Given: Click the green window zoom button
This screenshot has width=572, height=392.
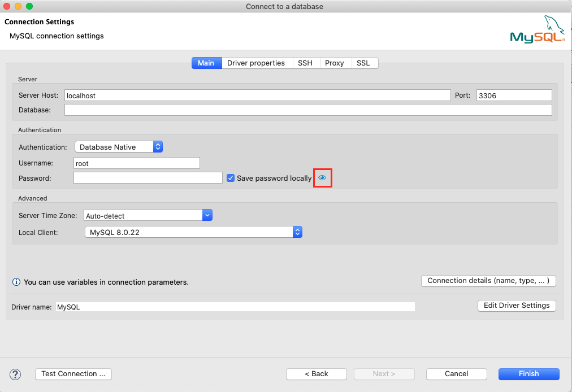Looking at the screenshot, I should [29, 6].
